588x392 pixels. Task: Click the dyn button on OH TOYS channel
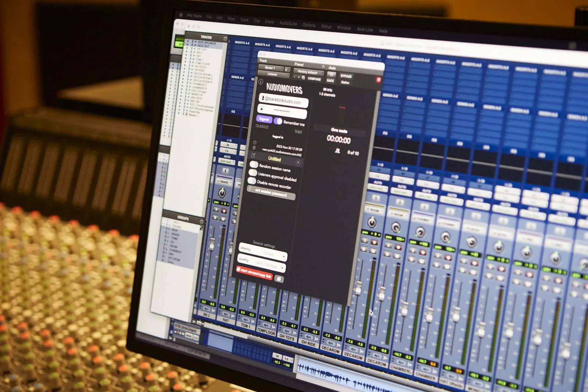pyautogui.click(x=287, y=331)
